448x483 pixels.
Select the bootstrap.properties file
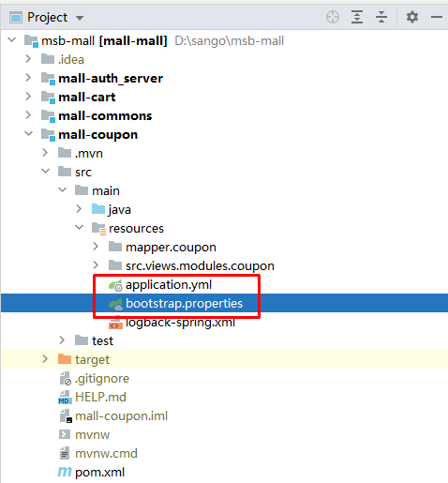click(184, 303)
